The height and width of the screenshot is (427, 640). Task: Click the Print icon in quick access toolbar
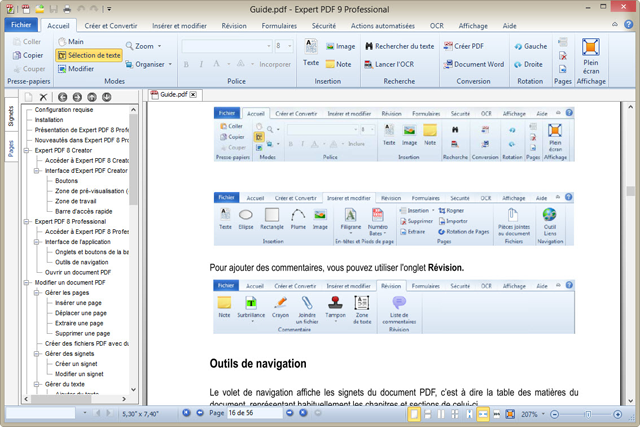pyautogui.click(x=67, y=9)
